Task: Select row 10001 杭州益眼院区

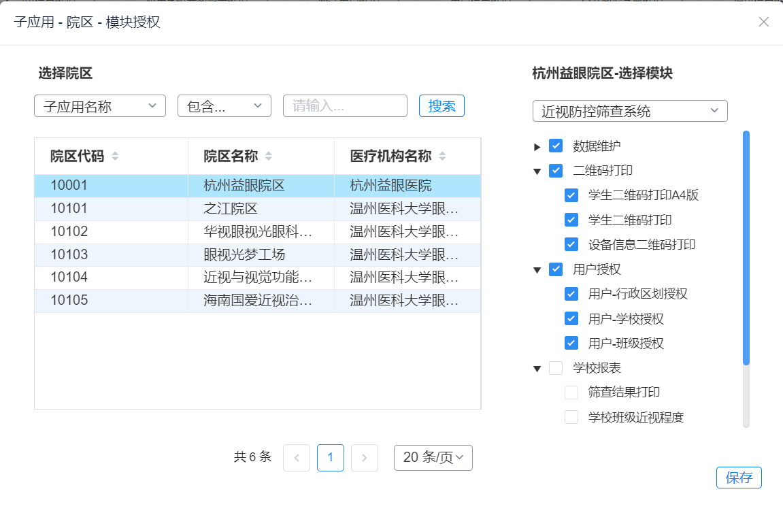Action: [x=258, y=186]
